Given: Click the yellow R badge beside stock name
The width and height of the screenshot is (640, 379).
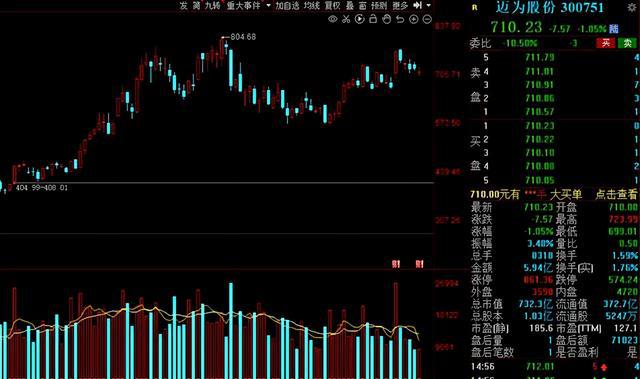Looking at the screenshot, I should click(474, 7).
